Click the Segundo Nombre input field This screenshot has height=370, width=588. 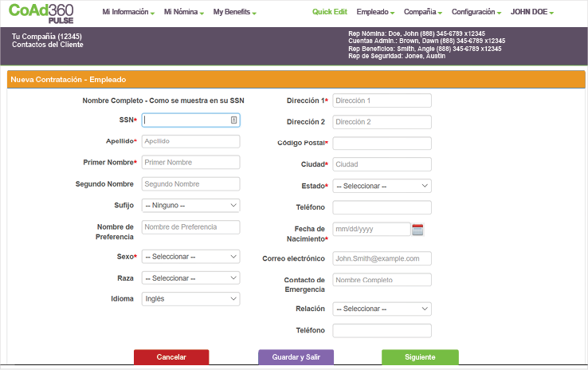pyautogui.click(x=190, y=184)
